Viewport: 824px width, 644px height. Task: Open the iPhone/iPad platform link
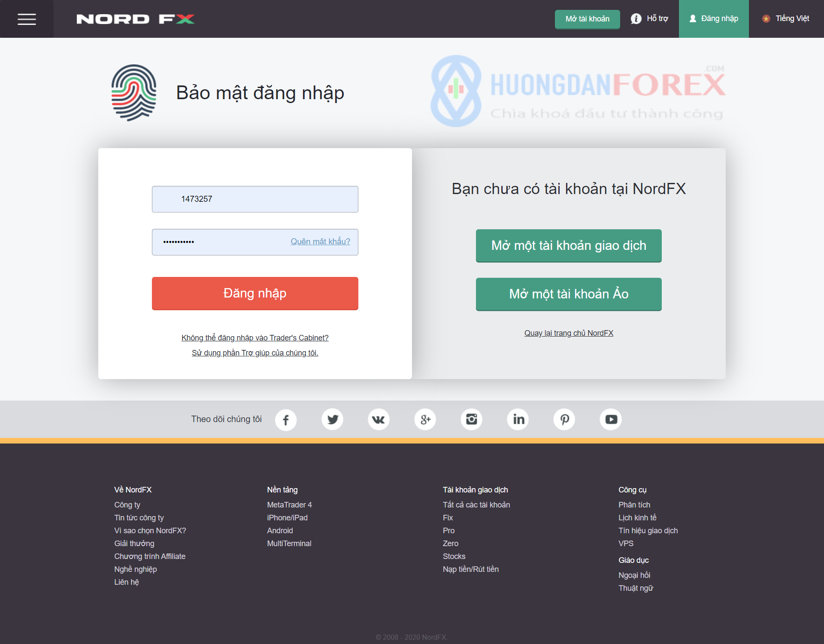click(288, 518)
